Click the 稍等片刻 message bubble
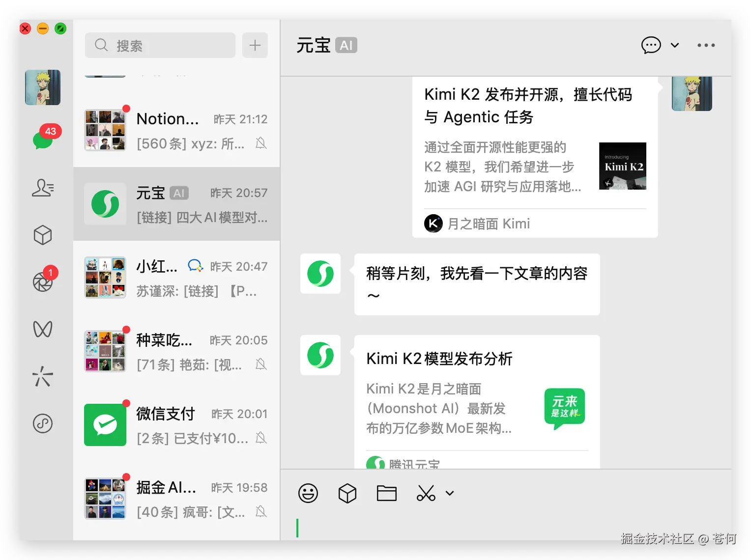Screen dimensions: 751x560 477,284
